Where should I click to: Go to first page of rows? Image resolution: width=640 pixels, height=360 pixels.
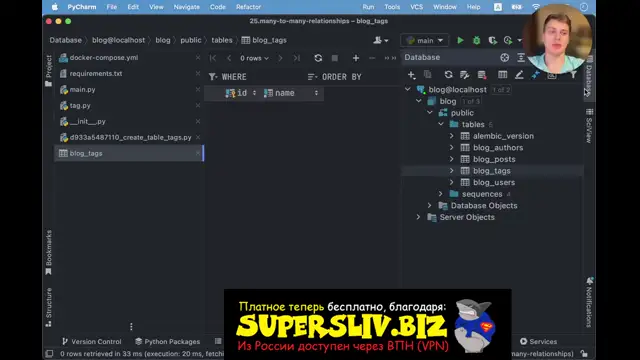[213, 58]
